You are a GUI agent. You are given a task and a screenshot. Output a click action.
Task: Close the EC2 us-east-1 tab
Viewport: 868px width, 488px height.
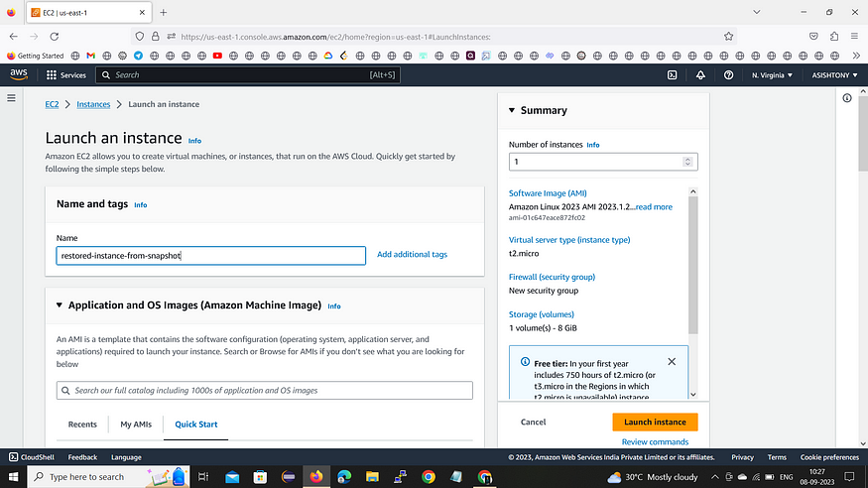coord(142,12)
